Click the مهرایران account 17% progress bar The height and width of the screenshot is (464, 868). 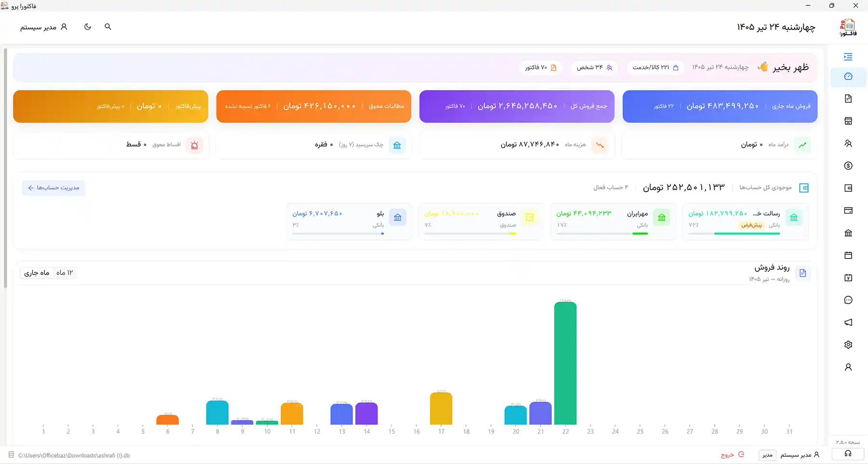[x=602, y=234]
